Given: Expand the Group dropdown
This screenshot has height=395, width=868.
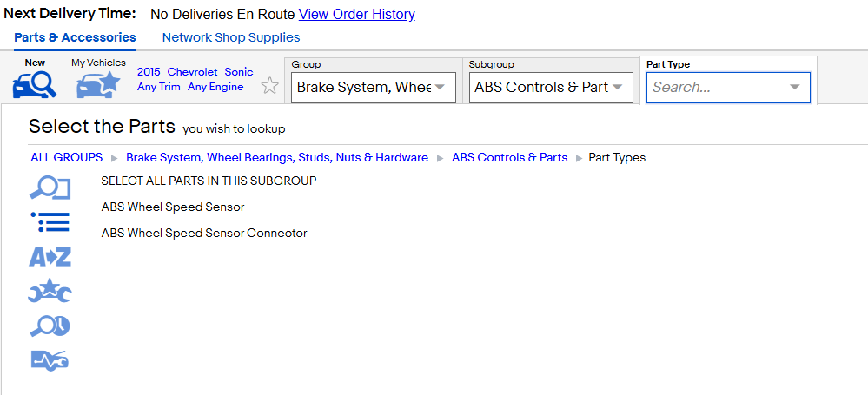Looking at the screenshot, I should coord(440,88).
